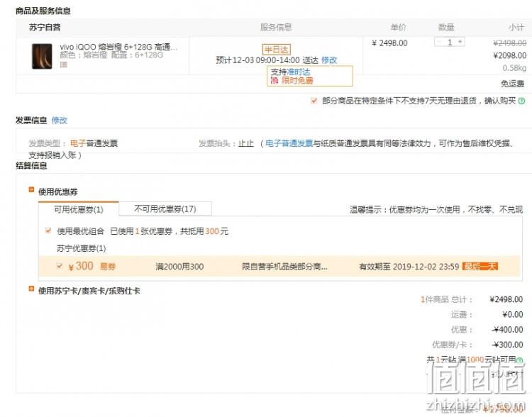Image resolution: width=532 pixels, height=417 pixels.
Task: Toggle the 7天无理由退货 confirmation checkbox
Action: point(314,101)
